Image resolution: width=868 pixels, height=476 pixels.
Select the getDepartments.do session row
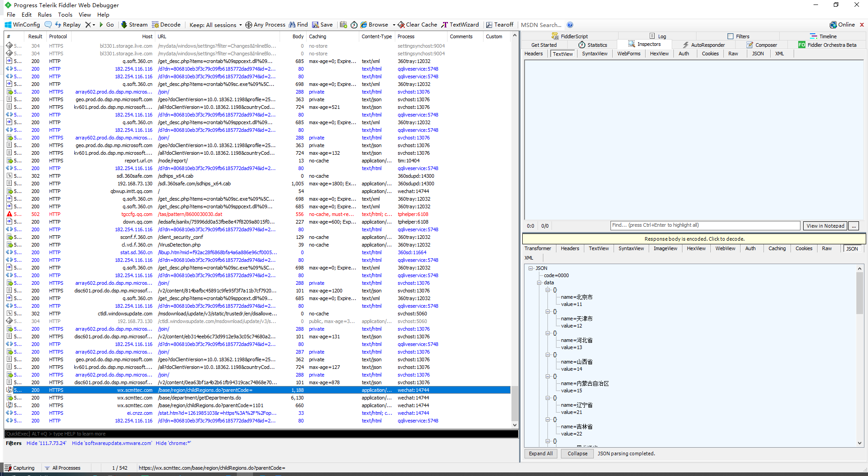coord(258,398)
